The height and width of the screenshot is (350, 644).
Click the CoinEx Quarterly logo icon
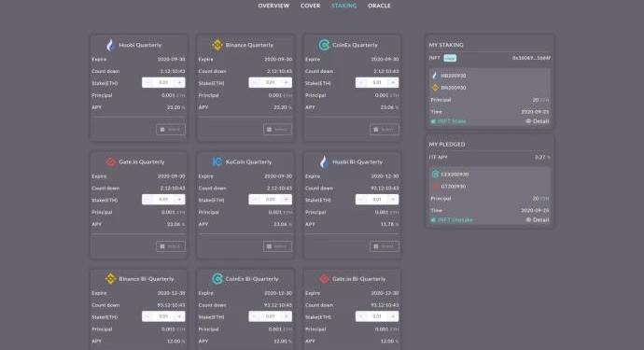coord(324,45)
